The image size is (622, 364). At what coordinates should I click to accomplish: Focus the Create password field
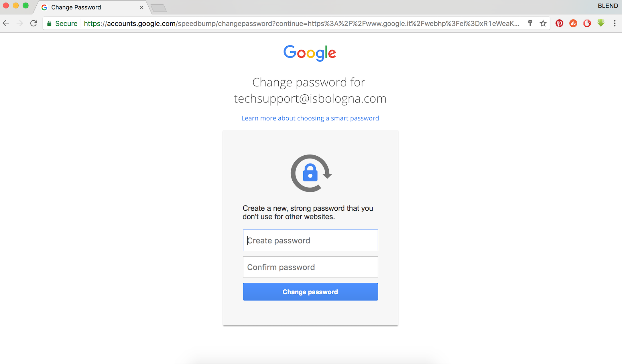click(310, 240)
